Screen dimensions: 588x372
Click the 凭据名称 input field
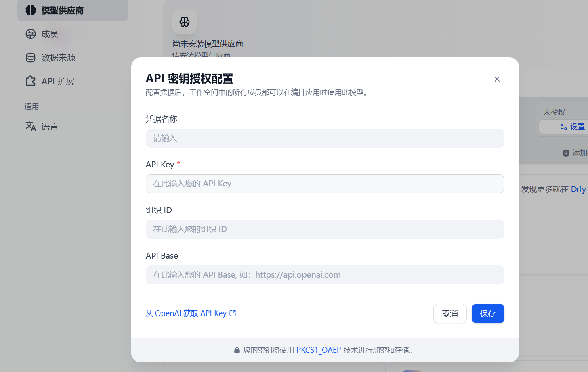pos(325,138)
